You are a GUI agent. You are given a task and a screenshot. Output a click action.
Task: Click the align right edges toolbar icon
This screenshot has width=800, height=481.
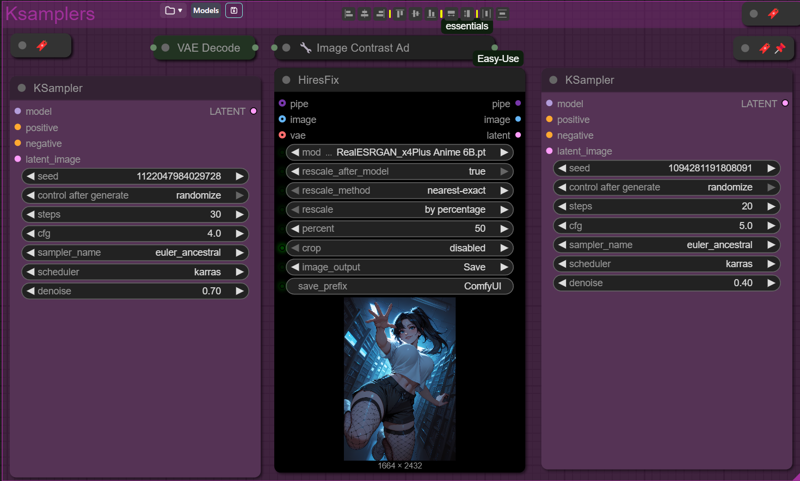point(380,14)
